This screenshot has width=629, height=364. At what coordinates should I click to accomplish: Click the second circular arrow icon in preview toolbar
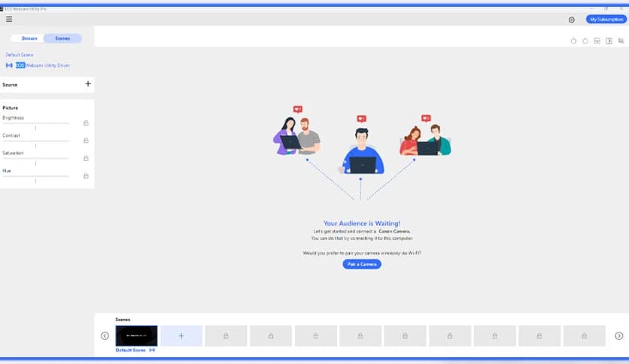[585, 41]
